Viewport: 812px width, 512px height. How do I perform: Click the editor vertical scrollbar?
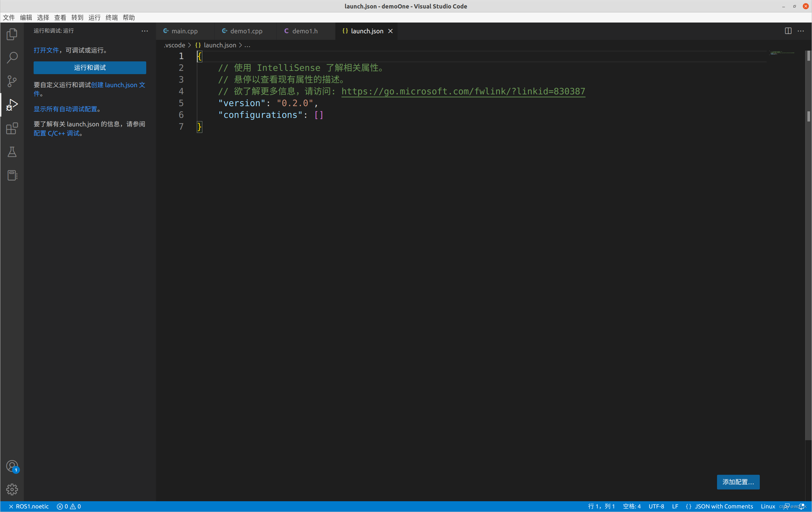808,245
